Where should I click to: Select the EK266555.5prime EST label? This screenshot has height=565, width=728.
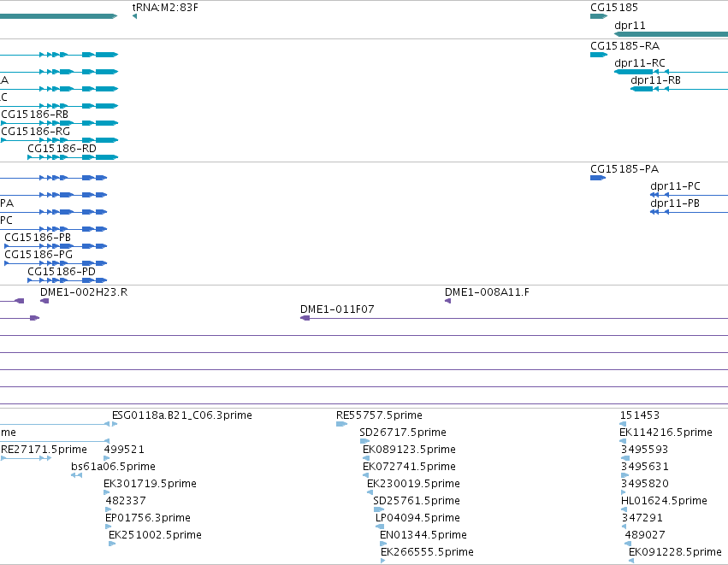pyautogui.click(x=427, y=552)
